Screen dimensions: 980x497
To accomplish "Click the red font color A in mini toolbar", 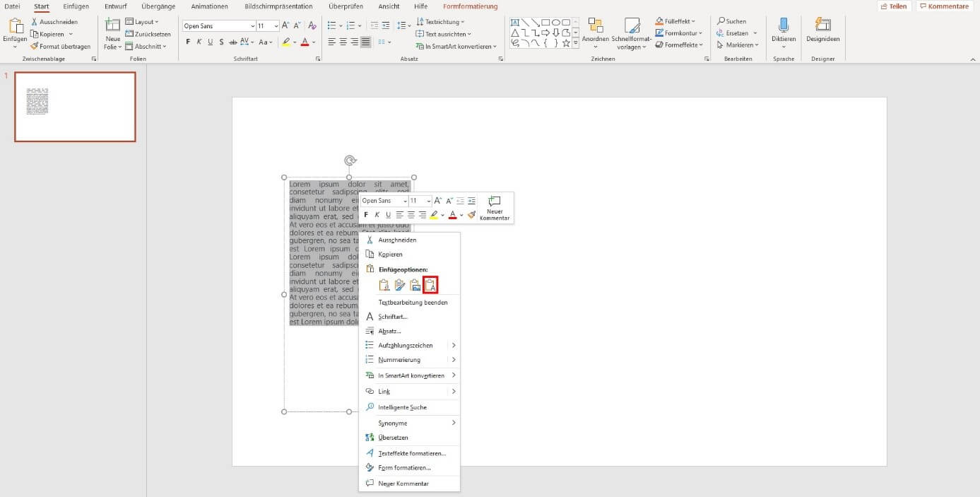I will (x=453, y=215).
